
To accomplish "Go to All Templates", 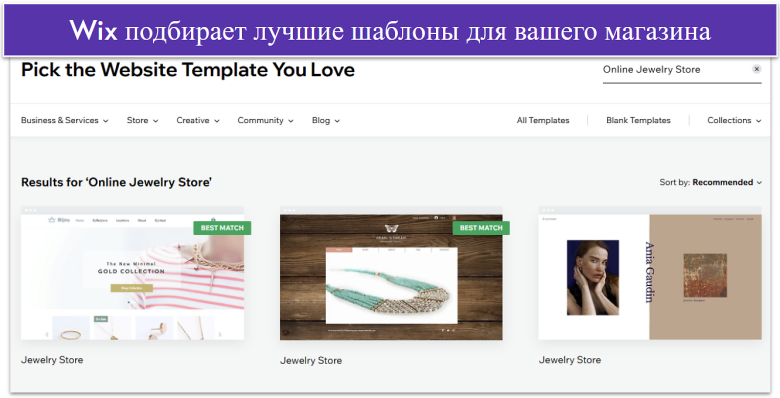I will pos(543,120).
